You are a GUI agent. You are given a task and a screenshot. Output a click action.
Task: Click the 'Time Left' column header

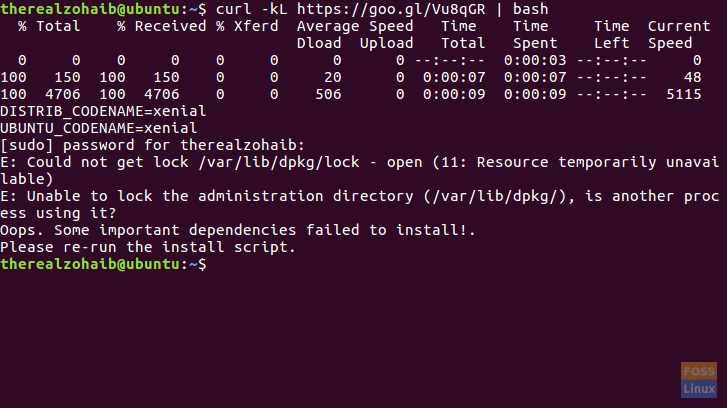click(612, 35)
